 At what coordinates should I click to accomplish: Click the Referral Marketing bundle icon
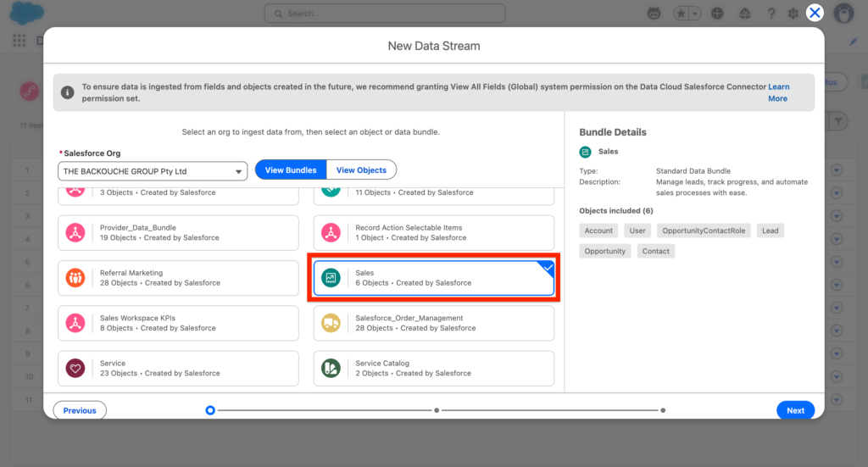click(76, 278)
